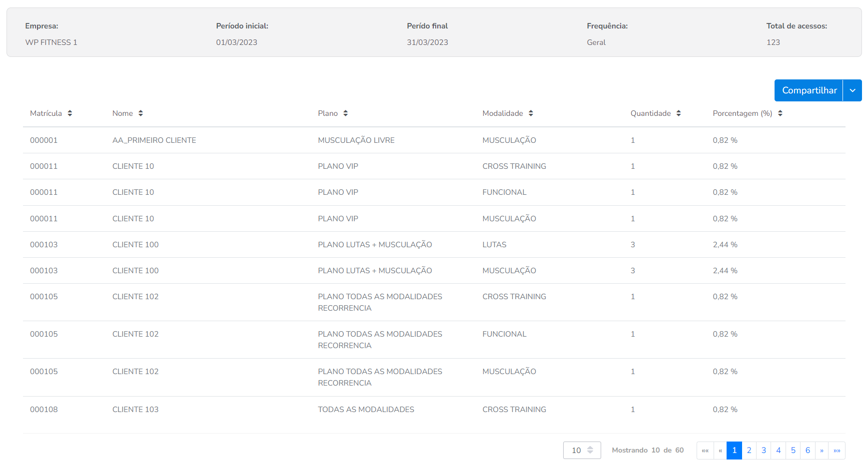Click the Modalidade sort icon
868x464 pixels.
(531, 113)
